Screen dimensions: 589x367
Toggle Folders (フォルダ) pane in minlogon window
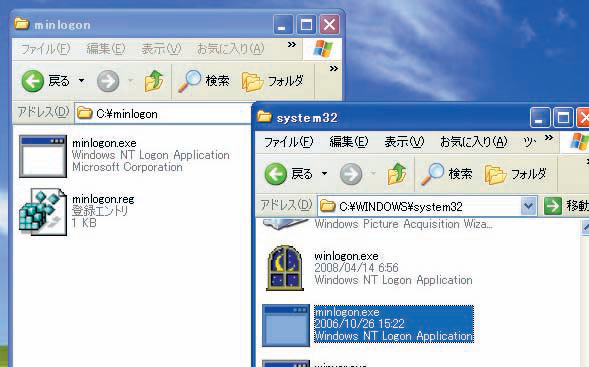click(x=272, y=81)
